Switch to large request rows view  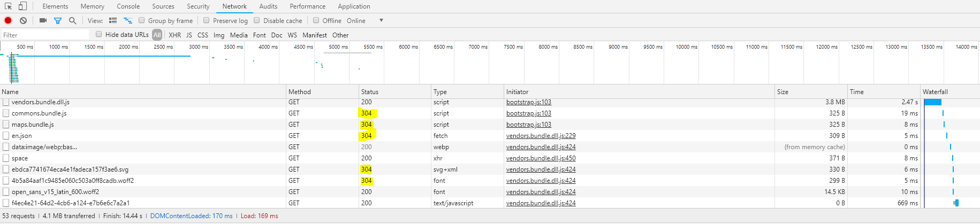point(113,21)
